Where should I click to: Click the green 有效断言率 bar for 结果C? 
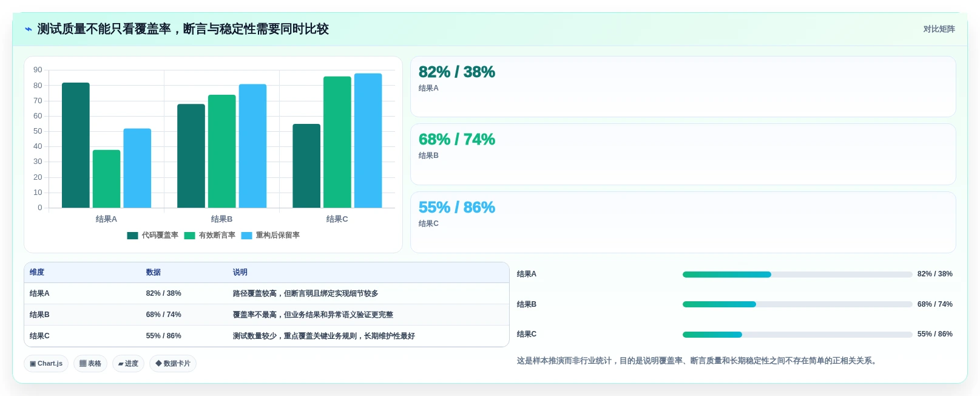click(337, 142)
